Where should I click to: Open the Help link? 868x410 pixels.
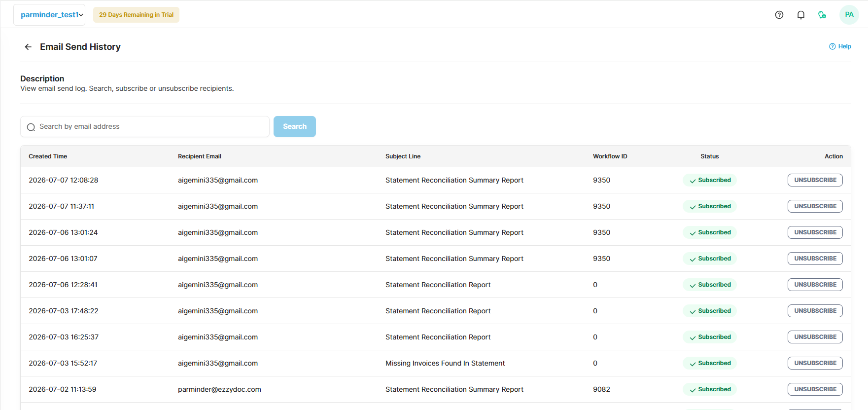[840, 46]
